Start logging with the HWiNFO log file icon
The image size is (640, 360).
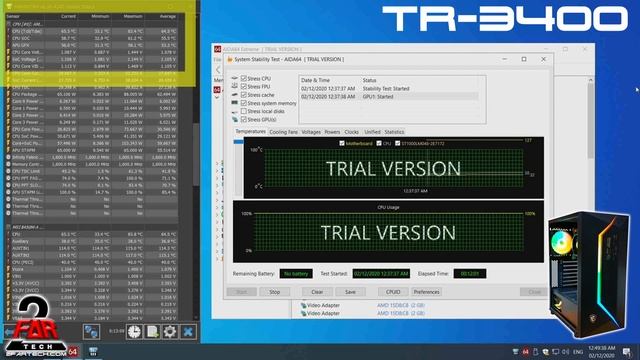click(152, 331)
